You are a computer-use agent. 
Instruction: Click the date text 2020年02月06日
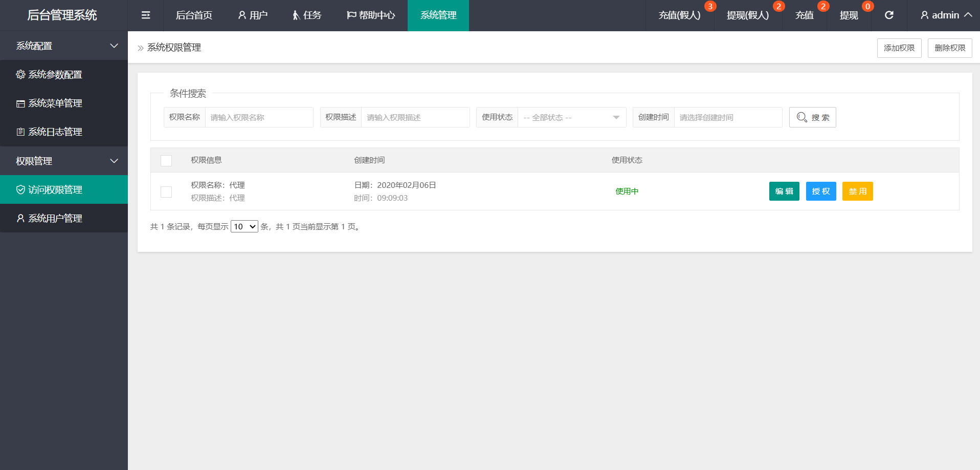406,185
